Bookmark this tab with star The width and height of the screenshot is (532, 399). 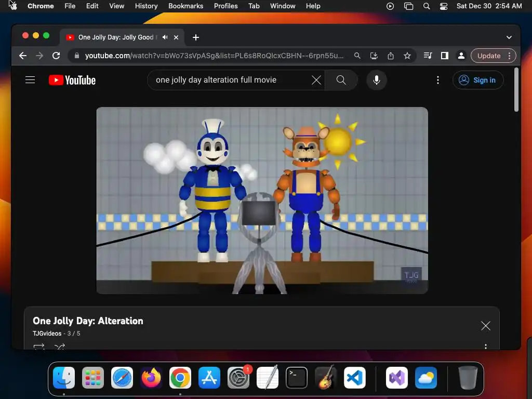407,56
